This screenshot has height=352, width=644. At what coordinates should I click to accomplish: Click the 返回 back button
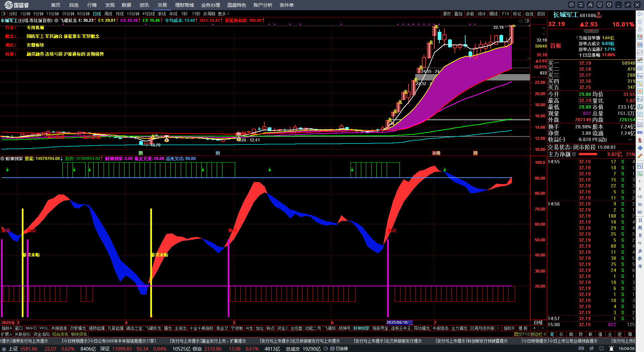[x=541, y=14]
